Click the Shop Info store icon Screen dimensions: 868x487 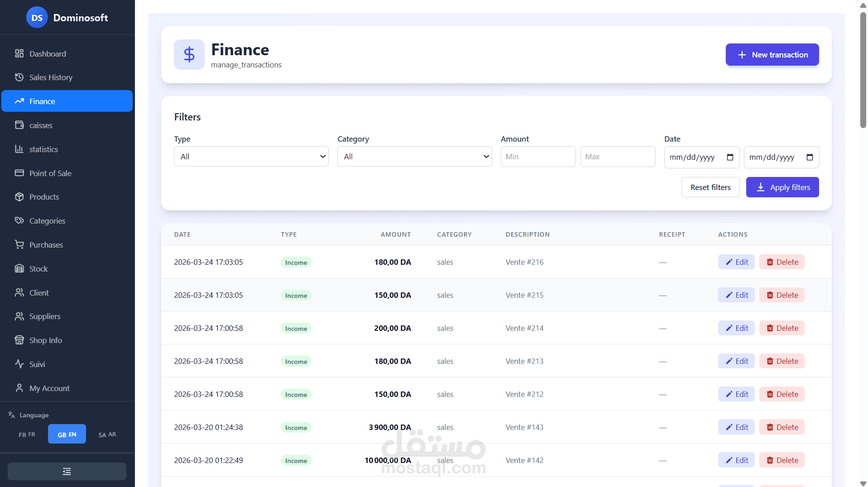19,340
